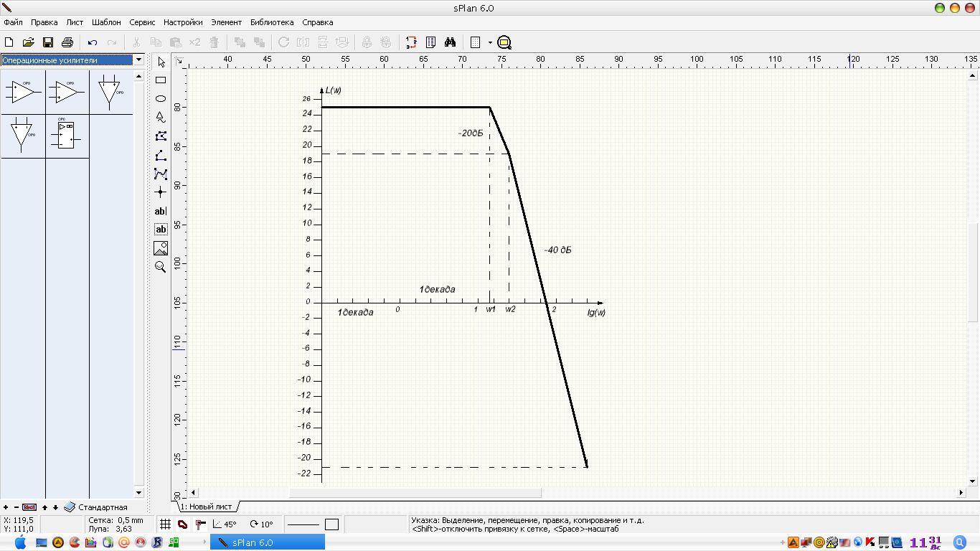The width and height of the screenshot is (980, 551).
Task: Toggle the rubber band mode icon
Action: point(182,524)
